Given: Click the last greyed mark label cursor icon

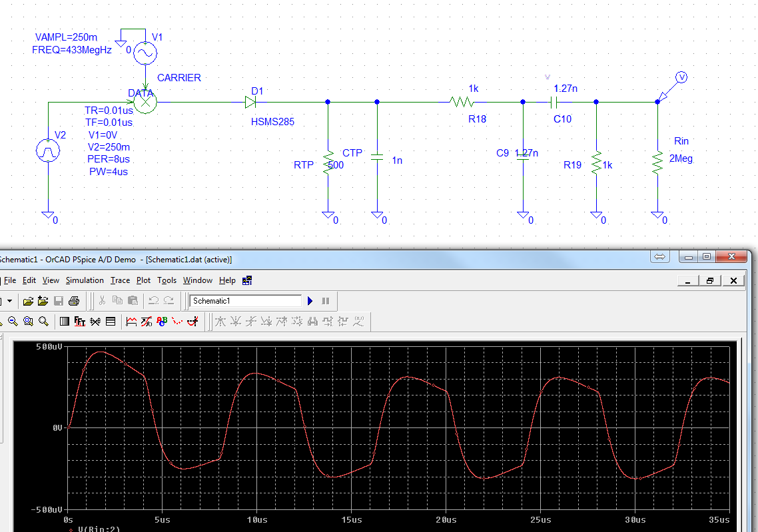Looking at the screenshot, I should click(359, 322).
